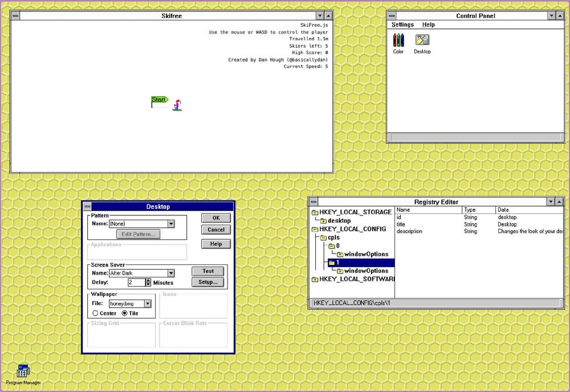Open the Control Panel window system menu
Image resolution: width=570 pixels, height=392 pixels.
click(x=392, y=15)
